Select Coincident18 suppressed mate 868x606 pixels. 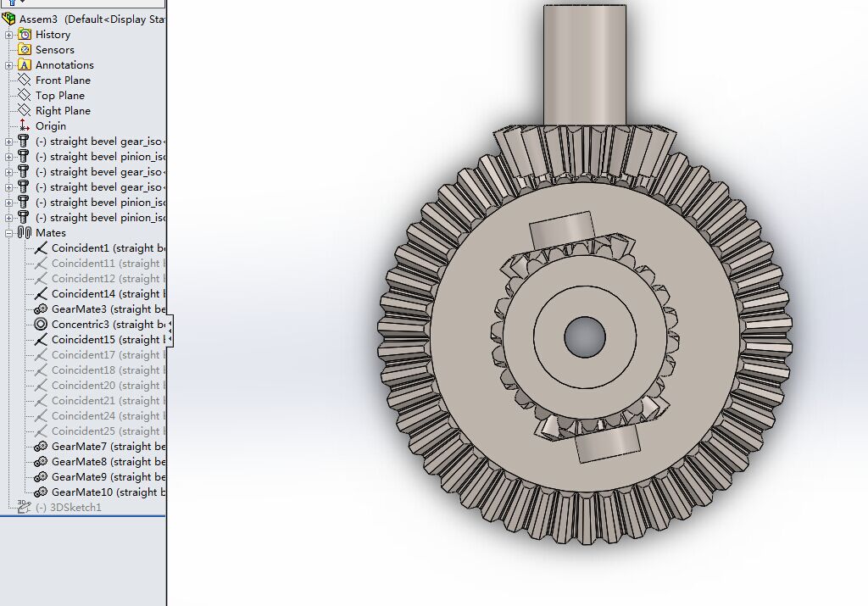[x=100, y=370]
